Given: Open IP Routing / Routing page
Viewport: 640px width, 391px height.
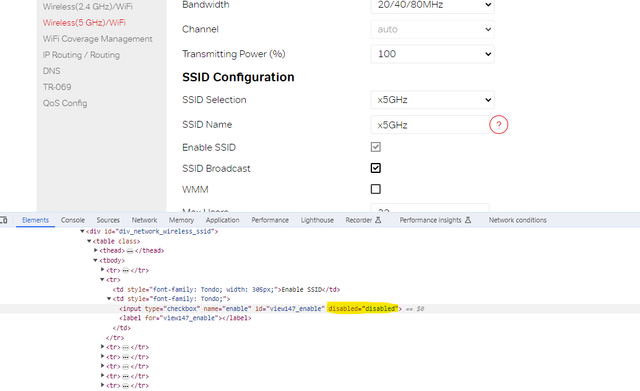Looking at the screenshot, I should pos(81,55).
